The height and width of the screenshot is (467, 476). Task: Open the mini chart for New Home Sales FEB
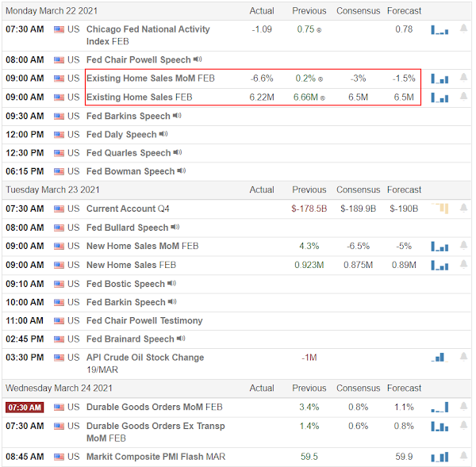(440, 265)
